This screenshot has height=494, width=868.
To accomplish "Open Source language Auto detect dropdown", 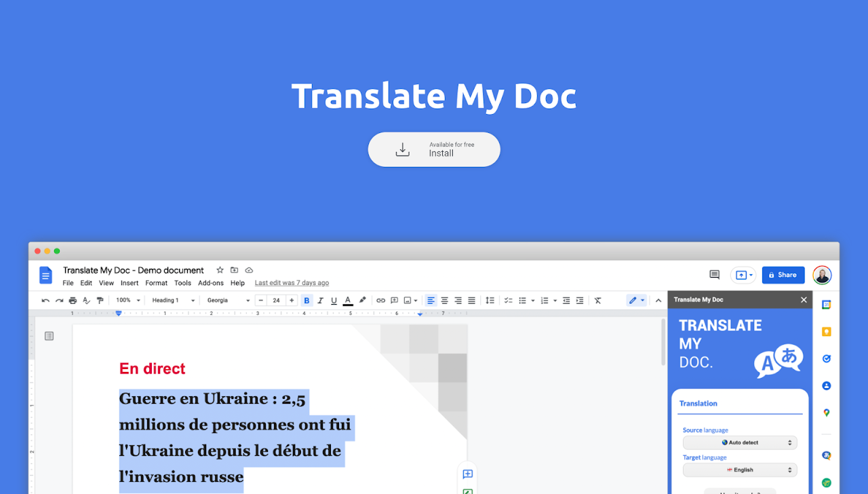I will (740, 442).
